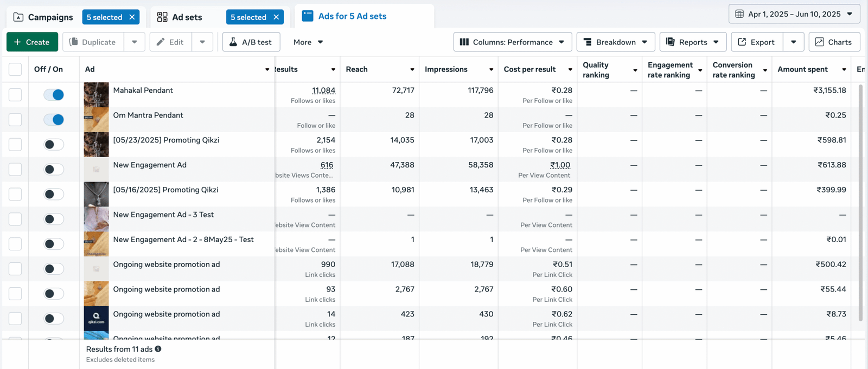This screenshot has height=369, width=868.
Task: Turn off the Mahakal Pendant ad
Action: pos(54,95)
